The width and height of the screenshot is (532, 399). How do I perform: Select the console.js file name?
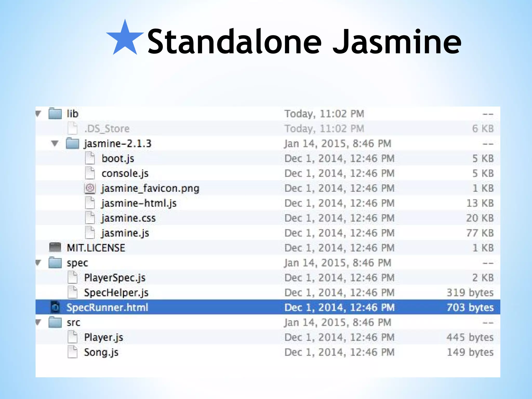coord(125,173)
